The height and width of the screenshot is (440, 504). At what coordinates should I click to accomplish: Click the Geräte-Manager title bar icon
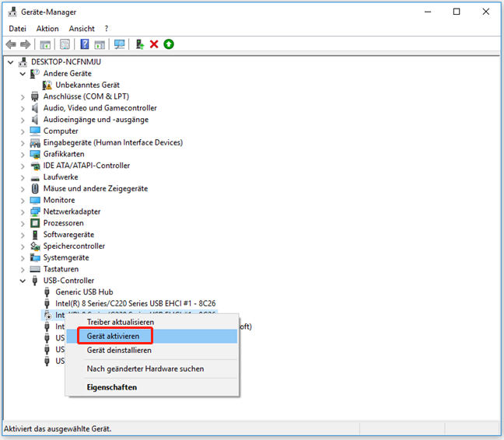click(12, 12)
